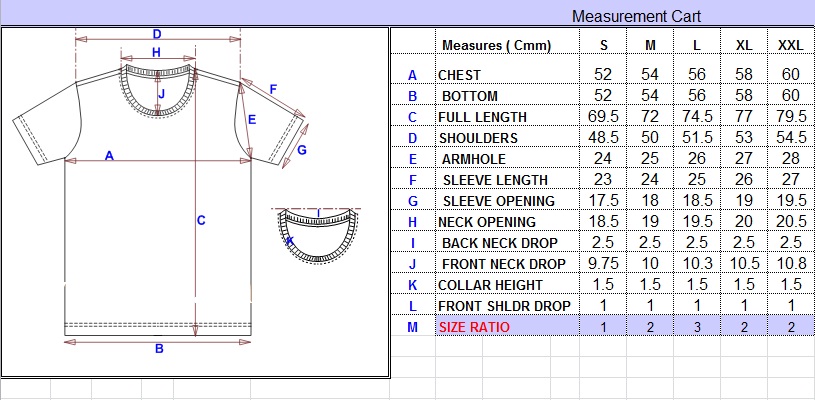Click the CHEST row label

click(459, 75)
